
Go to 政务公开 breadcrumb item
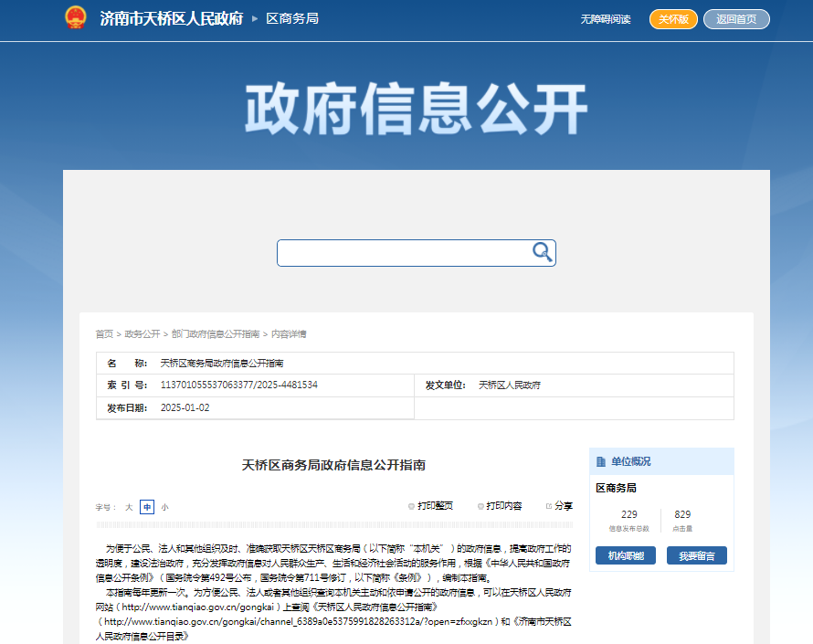pyautogui.click(x=142, y=334)
